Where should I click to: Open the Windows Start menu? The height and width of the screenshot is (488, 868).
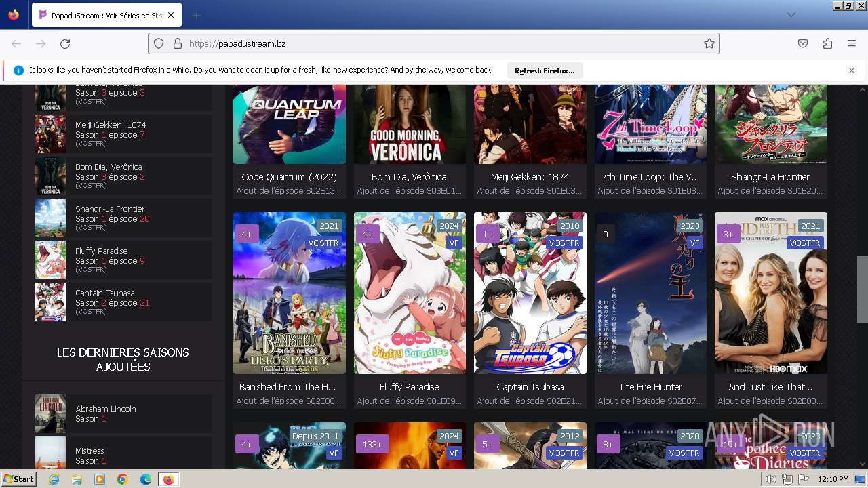pyautogui.click(x=19, y=479)
